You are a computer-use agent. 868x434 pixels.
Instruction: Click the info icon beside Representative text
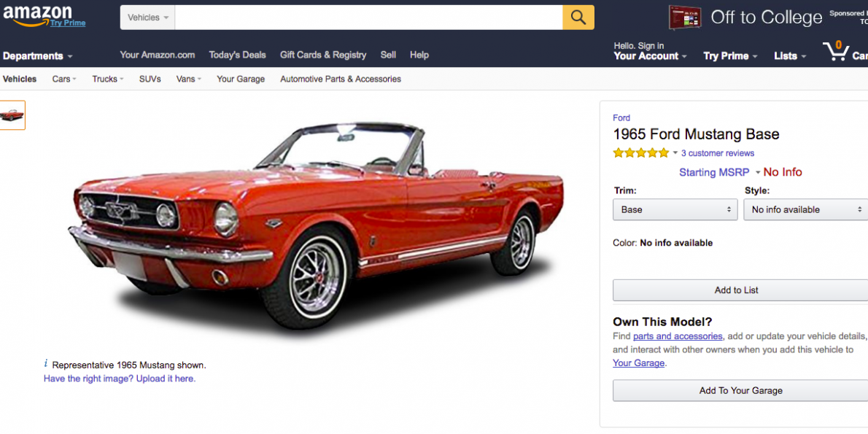pos(46,364)
